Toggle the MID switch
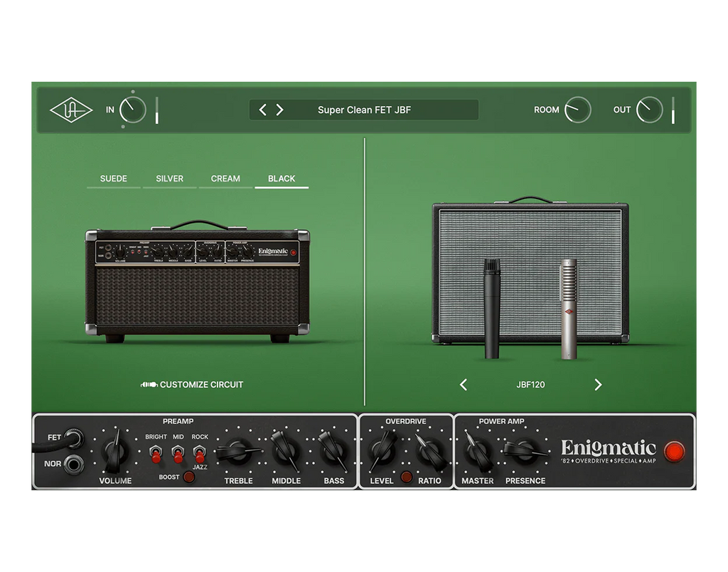The height and width of the screenshot is (572, 728). tap(178, 453)
